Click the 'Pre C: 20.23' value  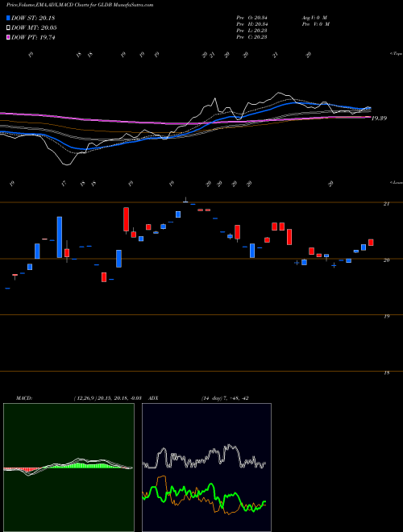coord(251,37)
